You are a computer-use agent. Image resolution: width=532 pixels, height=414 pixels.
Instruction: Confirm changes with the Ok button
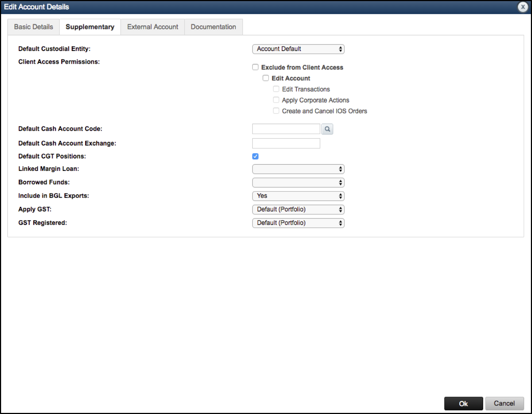[x=463, y=403]
